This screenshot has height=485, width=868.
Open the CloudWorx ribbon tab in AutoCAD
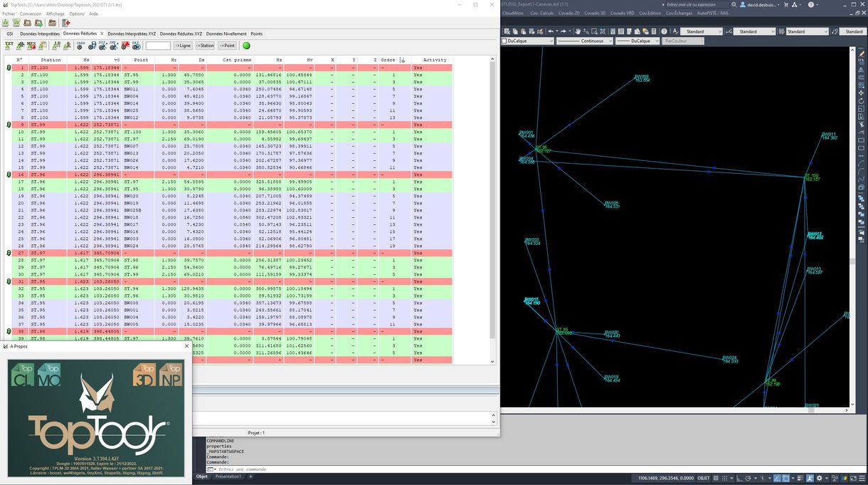point(513,13)
